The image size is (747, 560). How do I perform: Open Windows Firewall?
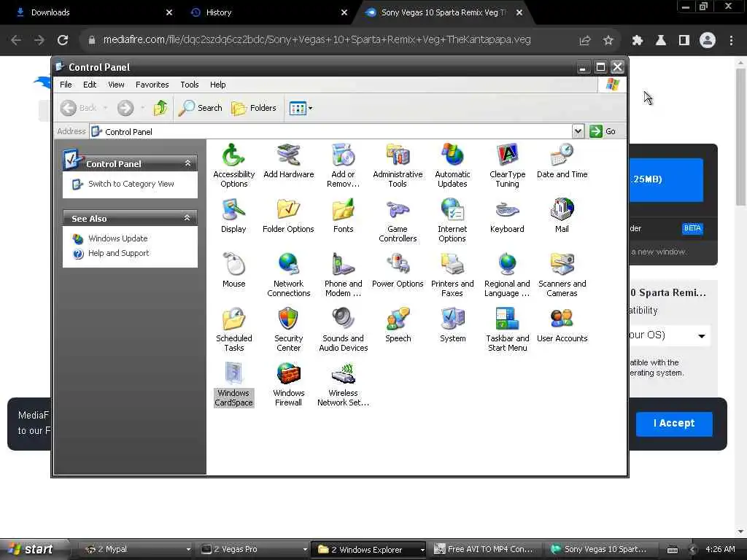point(288,384)
